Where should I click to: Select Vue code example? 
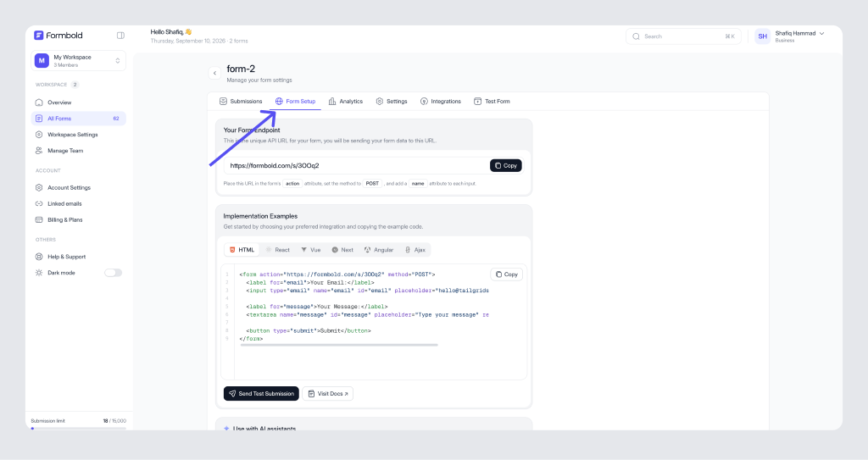pos(310,250)
